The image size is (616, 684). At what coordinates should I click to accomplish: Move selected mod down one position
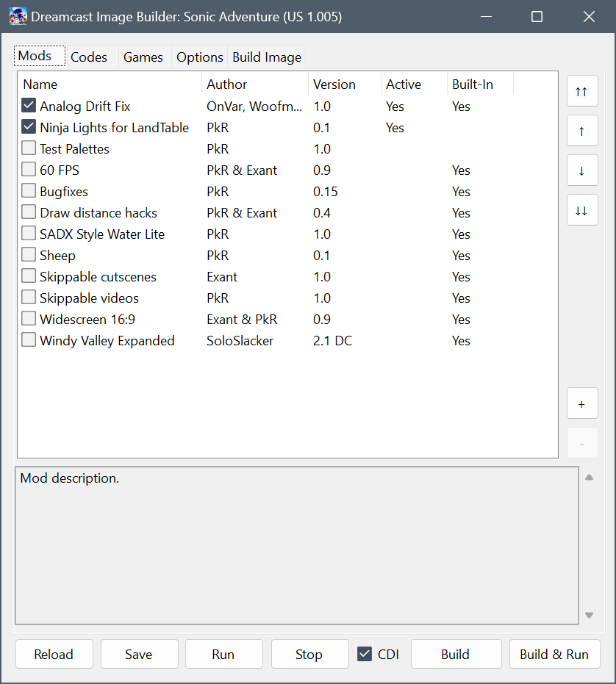[581, 170]
